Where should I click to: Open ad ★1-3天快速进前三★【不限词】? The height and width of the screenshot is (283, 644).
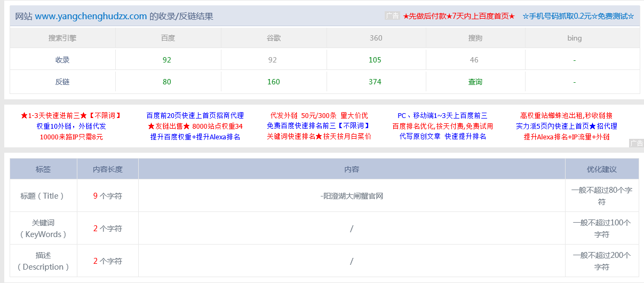coord(71,115)
